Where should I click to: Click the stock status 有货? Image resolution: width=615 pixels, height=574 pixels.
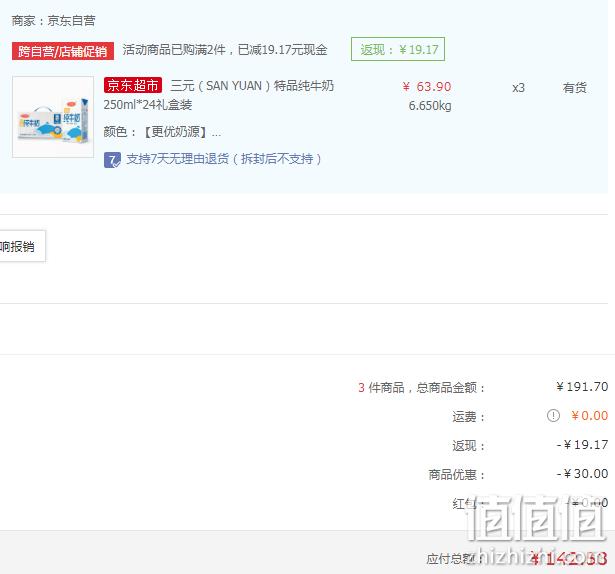[575, 87]
